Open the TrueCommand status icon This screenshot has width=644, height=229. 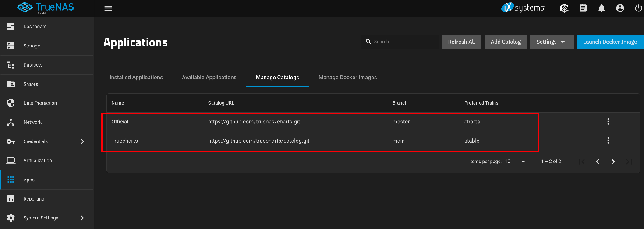[564, 8]
